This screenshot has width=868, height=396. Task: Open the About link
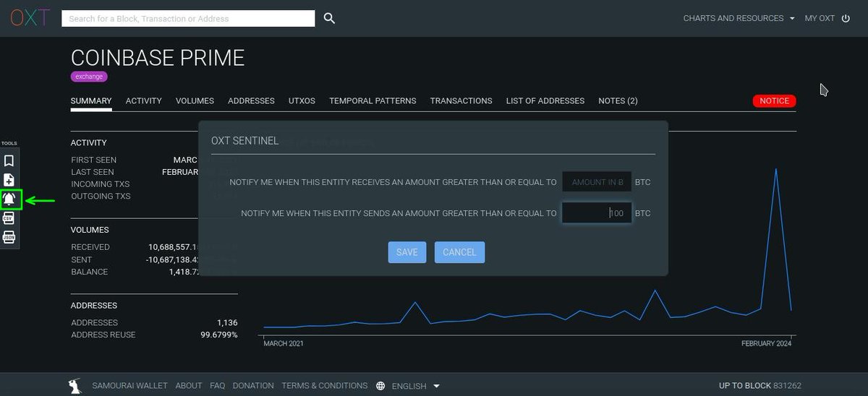(189, 386)
